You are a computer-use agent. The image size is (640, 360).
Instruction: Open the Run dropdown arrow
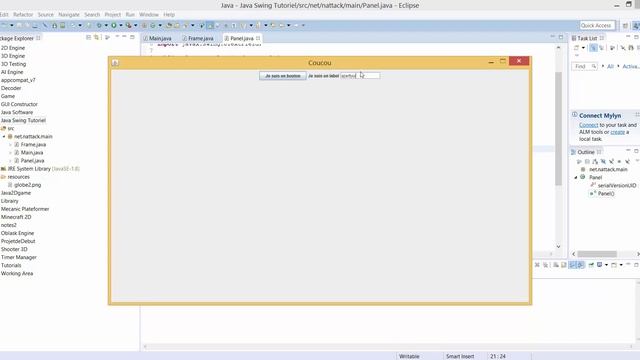120,25
